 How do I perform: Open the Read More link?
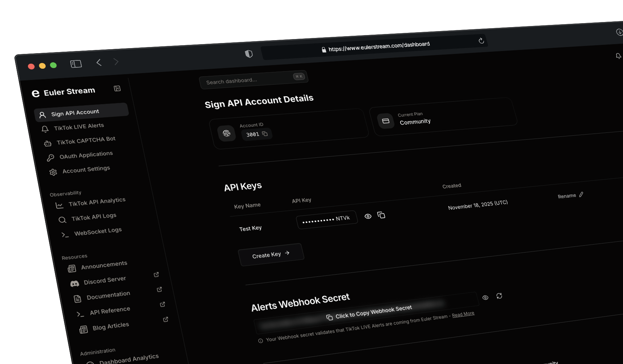point(463,314)
